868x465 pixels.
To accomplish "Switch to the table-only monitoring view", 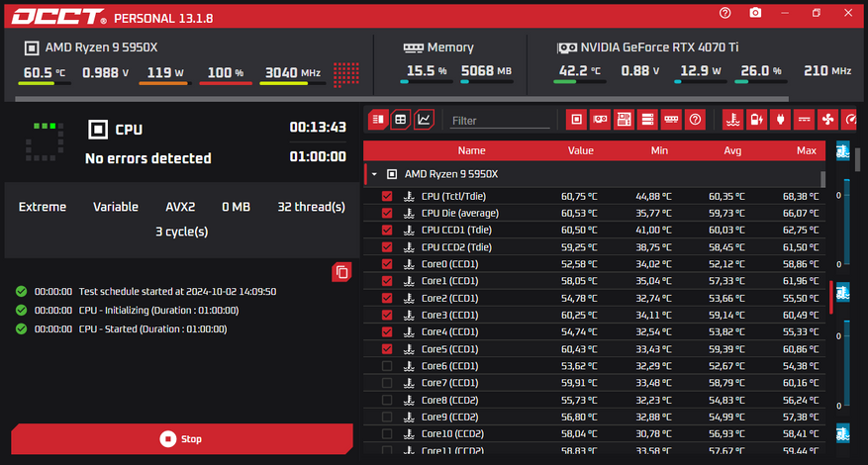I will click(x=401, y=120).
